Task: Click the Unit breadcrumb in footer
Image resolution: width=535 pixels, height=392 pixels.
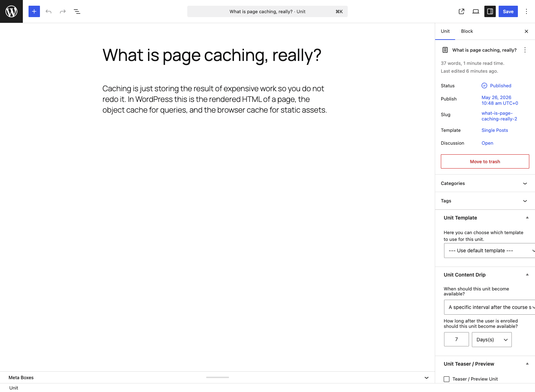Action: point(14,388)
